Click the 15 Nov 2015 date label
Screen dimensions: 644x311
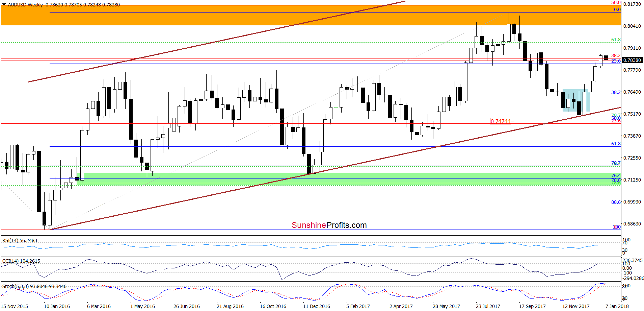(x=15, y=306)
